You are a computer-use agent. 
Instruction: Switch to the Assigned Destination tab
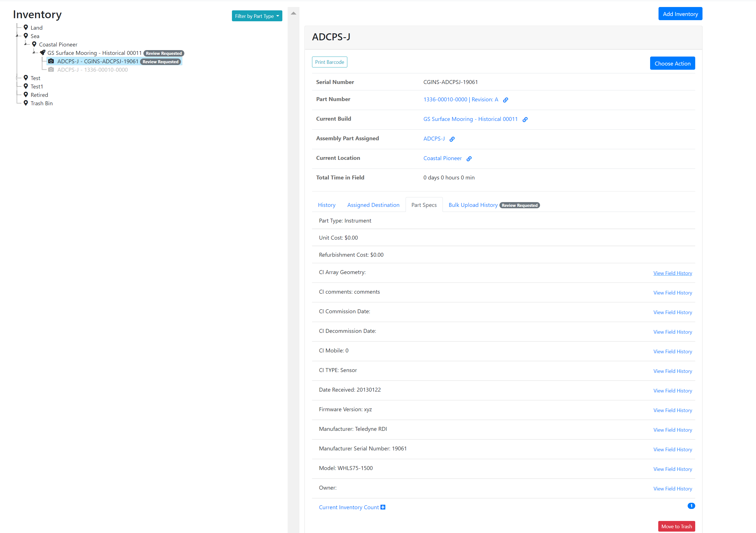pyautogui.click(x=373, y=205)
